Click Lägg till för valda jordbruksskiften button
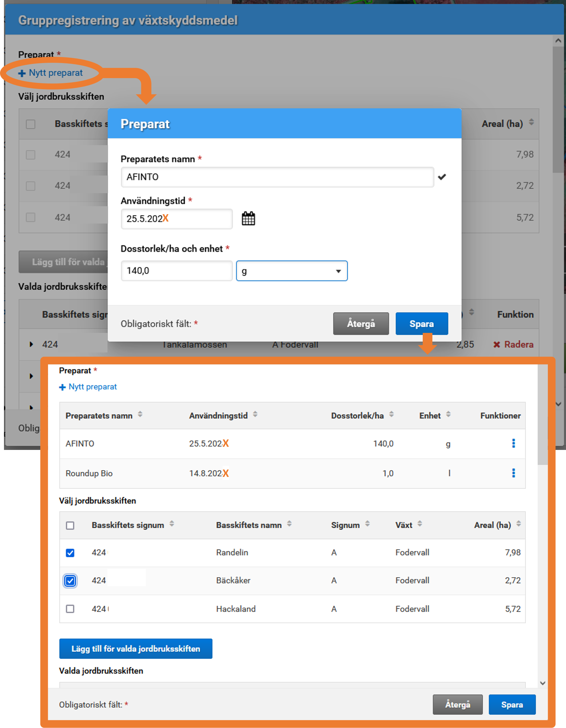Viewport: 566px width, 728px height. click(135, 649)
